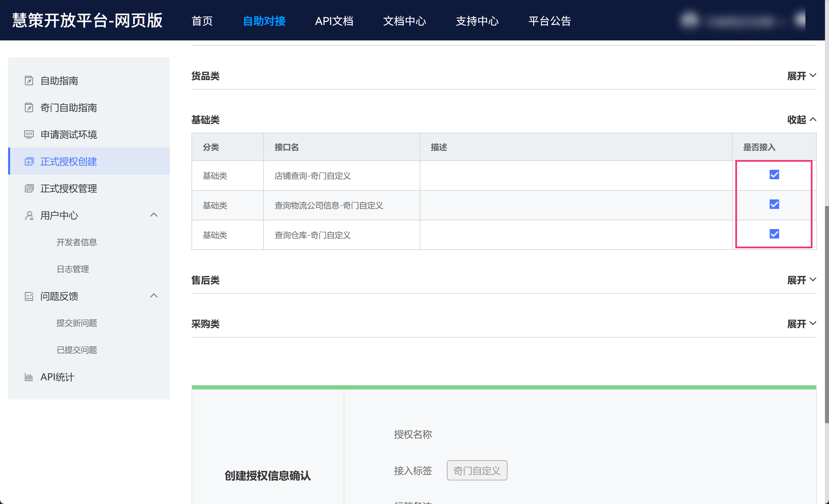This screenshot has height=504, width=829.
Task: Click the 问题反馈 edit icon
Action: tap(29, 296)
